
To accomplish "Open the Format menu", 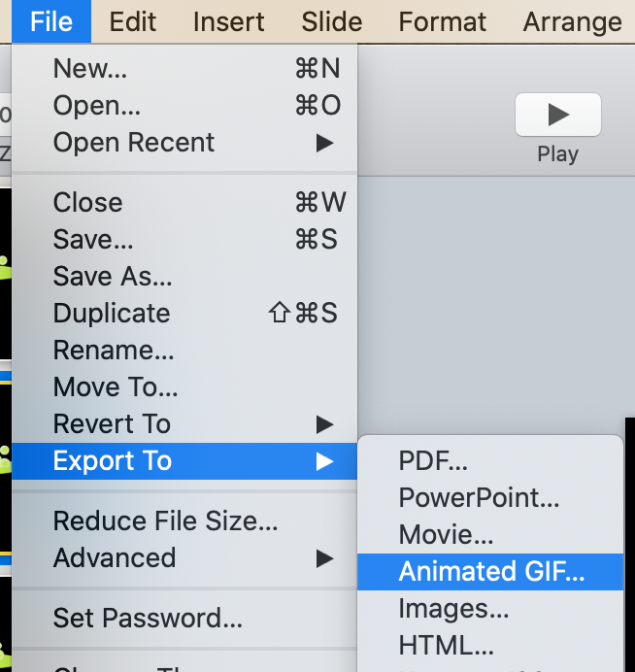I will pyautogui.click(x=443, y=21).
